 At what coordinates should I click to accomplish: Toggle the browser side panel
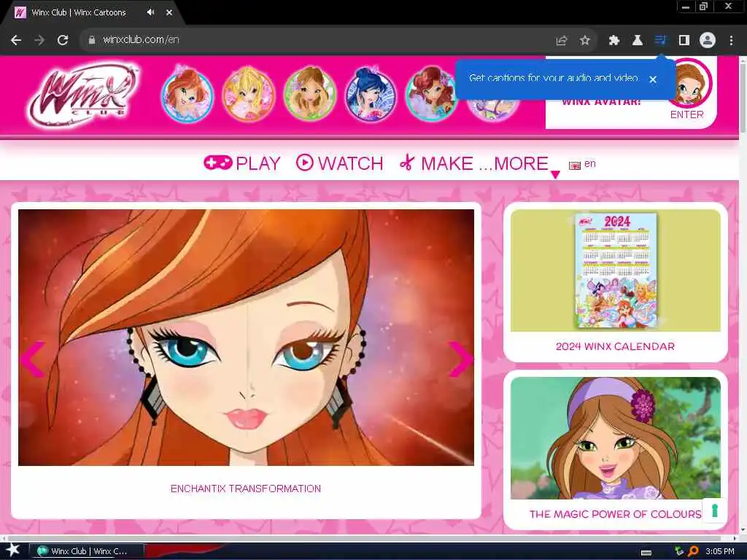pyautogui.click(x=684, y=41)
